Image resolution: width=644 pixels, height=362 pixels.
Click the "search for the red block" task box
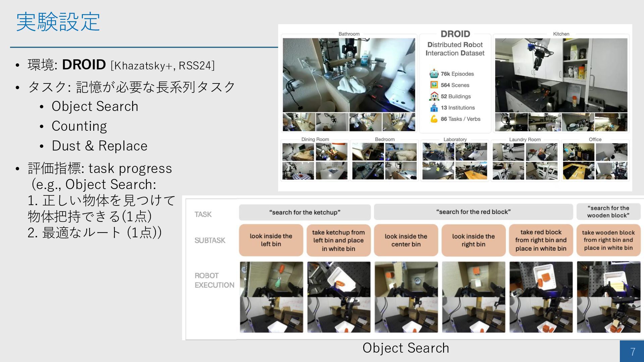click(x=473, y=212)
